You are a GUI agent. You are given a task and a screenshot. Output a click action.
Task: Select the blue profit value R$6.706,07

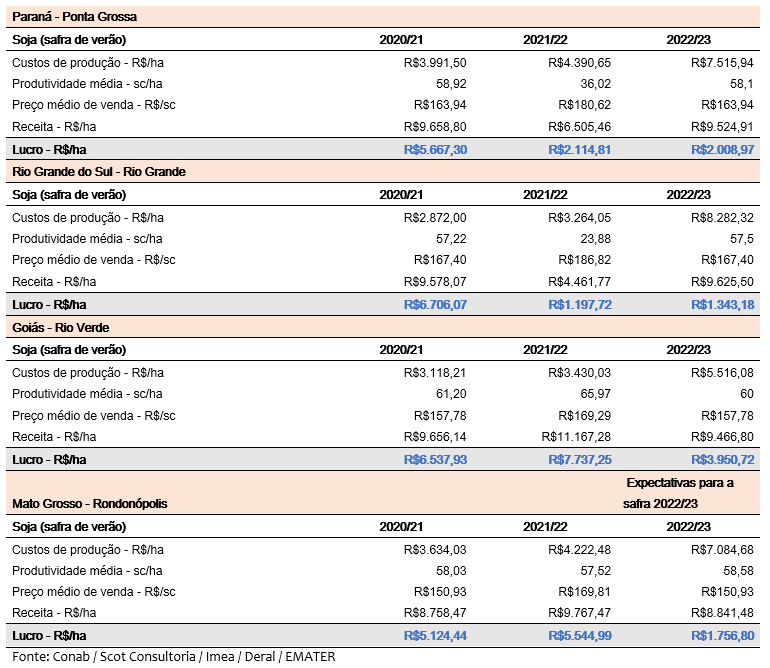[x=435, y=304]
